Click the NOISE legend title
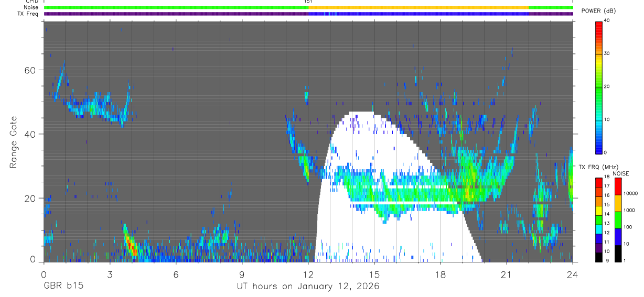 pos(621,173)
